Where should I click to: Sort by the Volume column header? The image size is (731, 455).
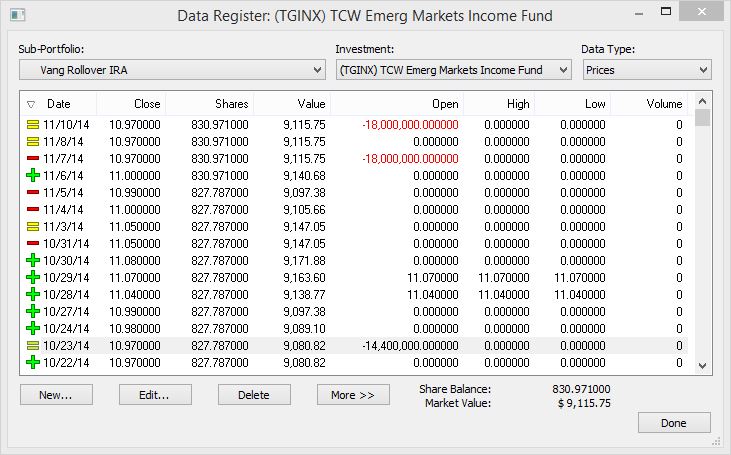point(649,104)
